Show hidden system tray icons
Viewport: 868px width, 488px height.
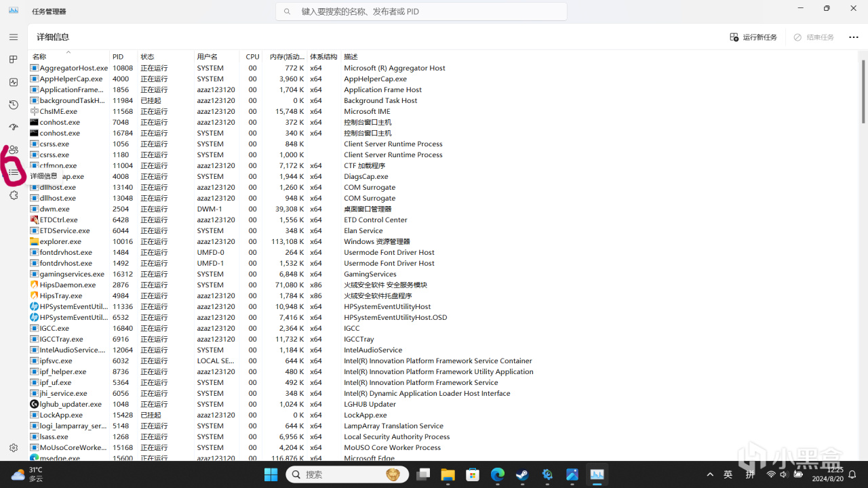click(x=710, y=474)
